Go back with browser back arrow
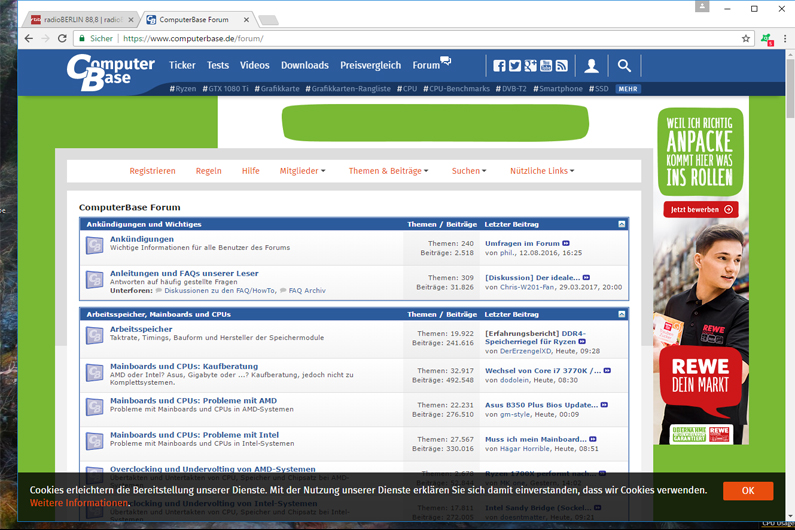This screenshot has width=795, height=530. click(x=29, y=39)
